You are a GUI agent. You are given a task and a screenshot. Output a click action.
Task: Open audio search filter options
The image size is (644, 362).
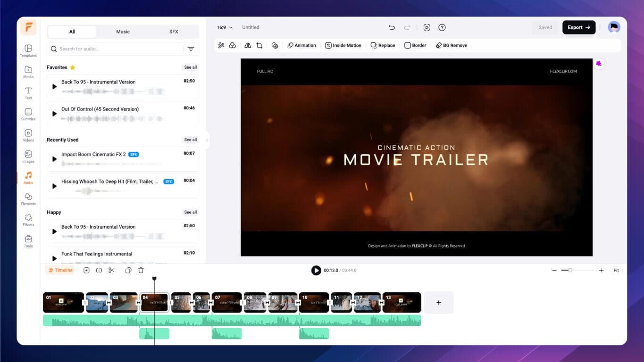(191, 49)
